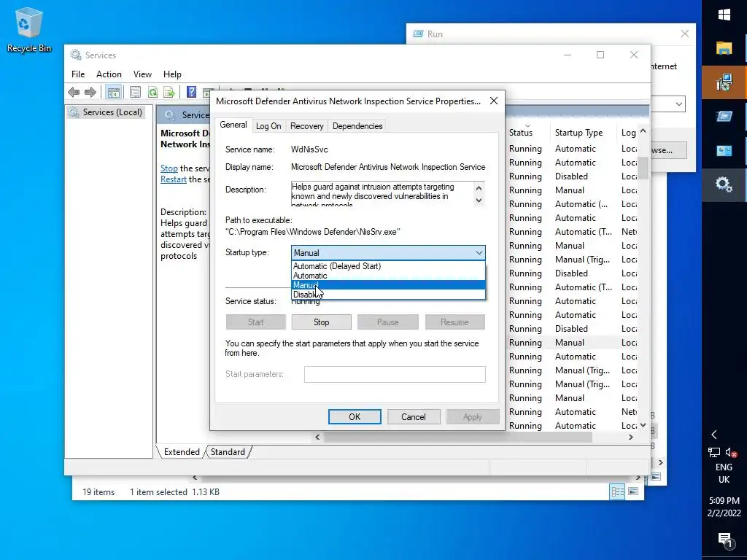Click the horizontal scrollbar left arrow
Screen dimensions: 747x560
[318, 437]
